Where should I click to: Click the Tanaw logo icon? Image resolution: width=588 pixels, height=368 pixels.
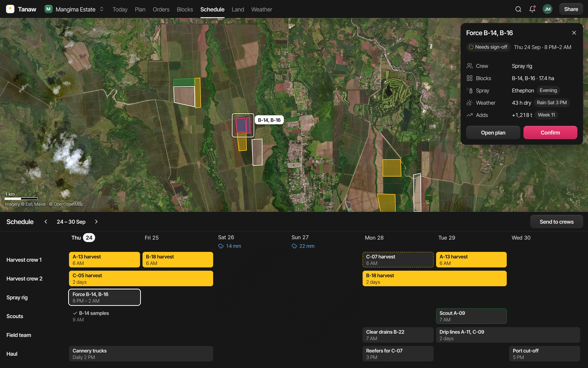[x=10, y=9]
